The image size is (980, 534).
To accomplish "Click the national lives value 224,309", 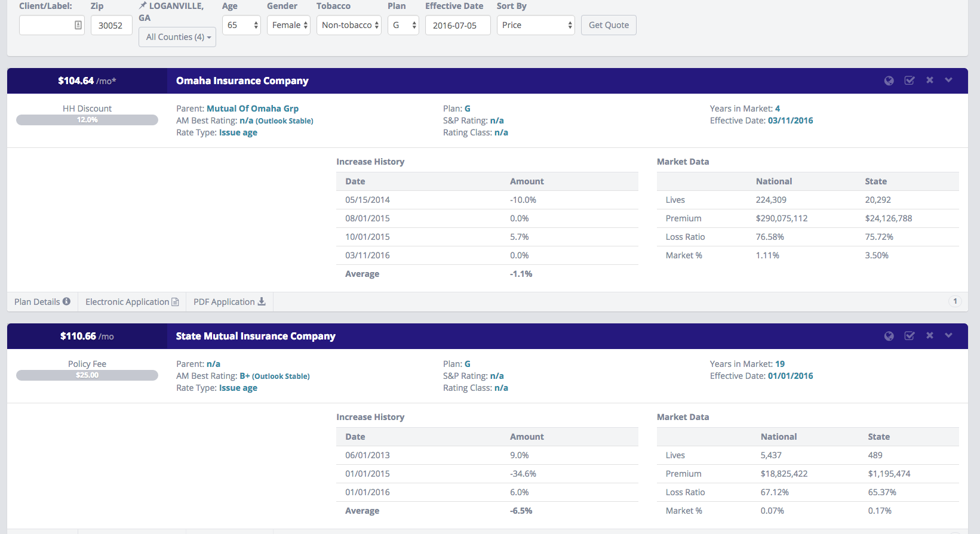I will (x=771, y=200).
